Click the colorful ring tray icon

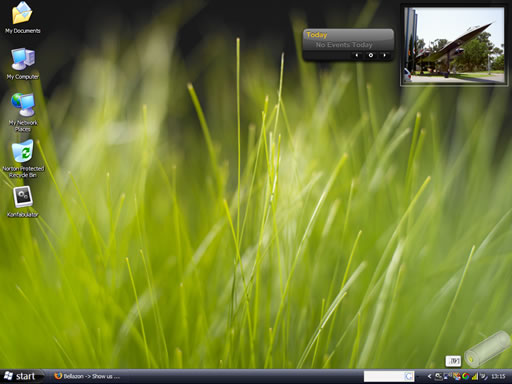point(466,376)
